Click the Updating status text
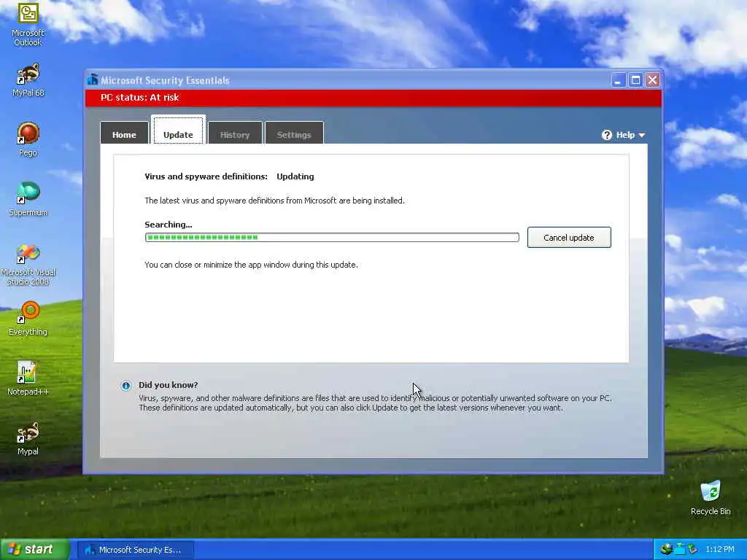Image resolution: width=747 pixels, height=560 pixels. [295, 176]
